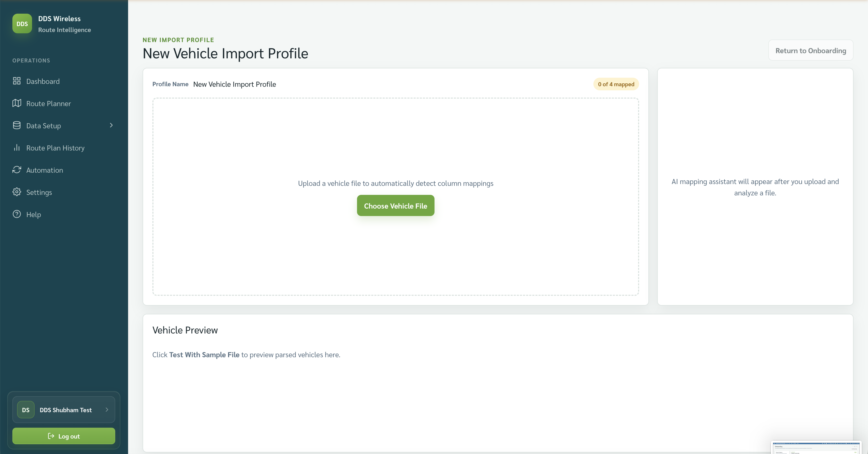Screen dimensions: 868x454
Task: Click the NEW IMPORT PROFILE label
Action: coord(178,40)
